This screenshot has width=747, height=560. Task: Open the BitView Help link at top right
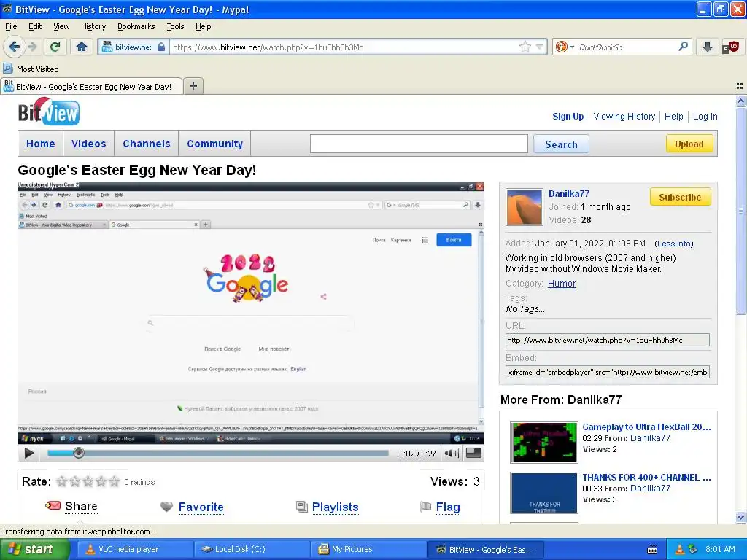673,116
